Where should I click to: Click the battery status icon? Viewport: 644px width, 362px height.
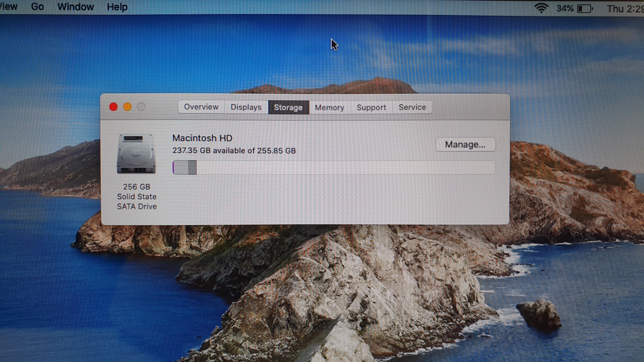pos(585,9)
